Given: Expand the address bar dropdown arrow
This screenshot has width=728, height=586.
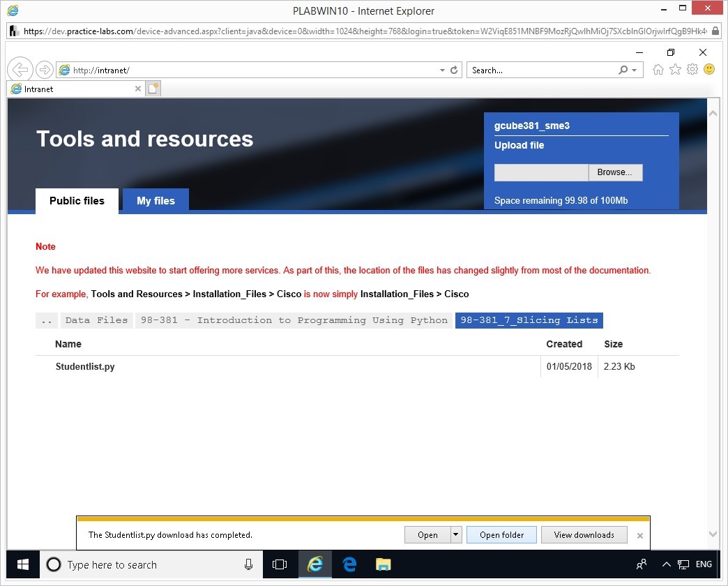Looking at the screenshot, I should (442, 70).
